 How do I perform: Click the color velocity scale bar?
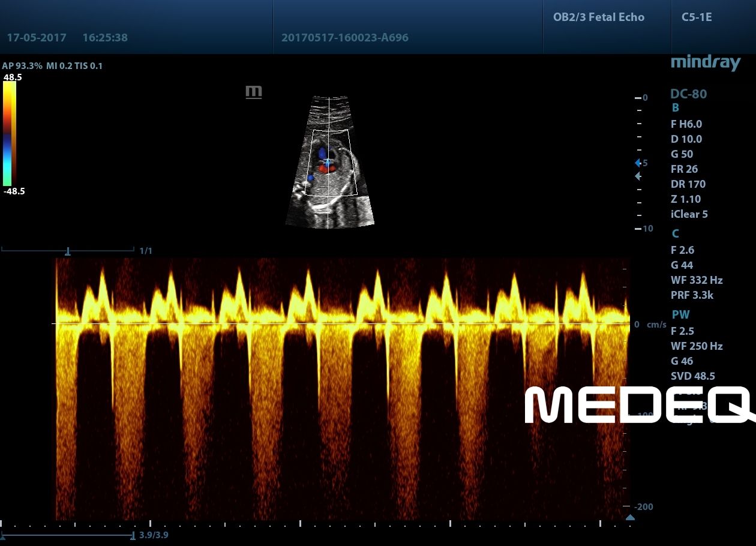pos(9,133)
